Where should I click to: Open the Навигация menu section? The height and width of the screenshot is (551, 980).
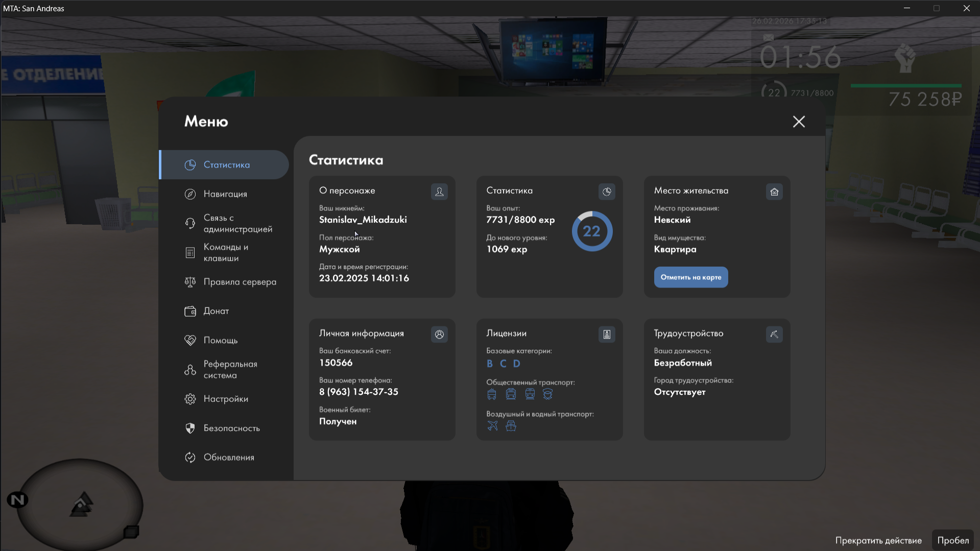[x=225, y=194]
